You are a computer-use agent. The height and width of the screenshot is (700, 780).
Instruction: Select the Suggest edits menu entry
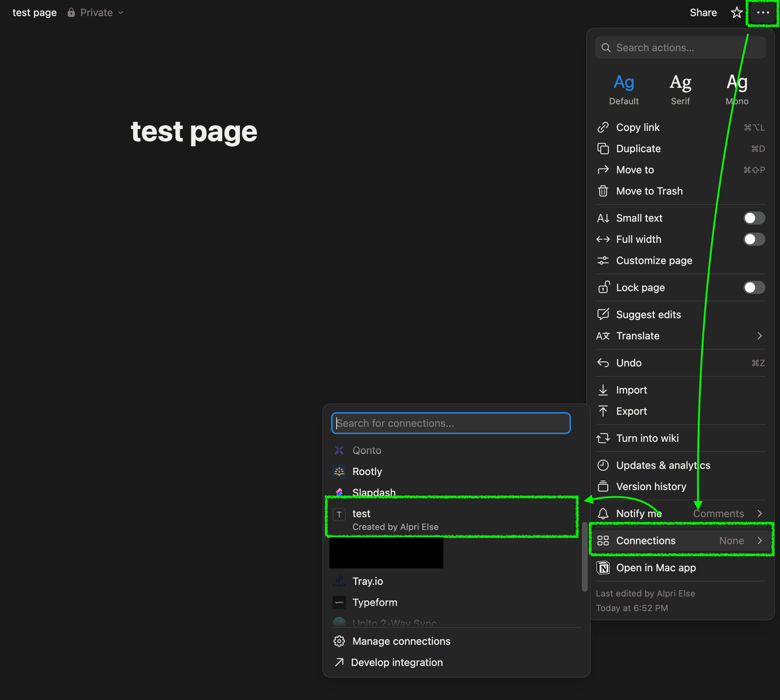(648, 314)
